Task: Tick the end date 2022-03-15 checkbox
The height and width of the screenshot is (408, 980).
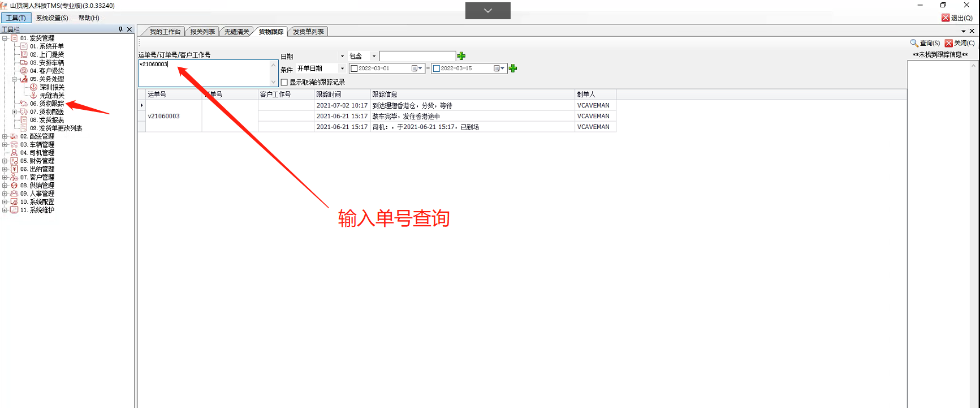Action: point(437,68)
